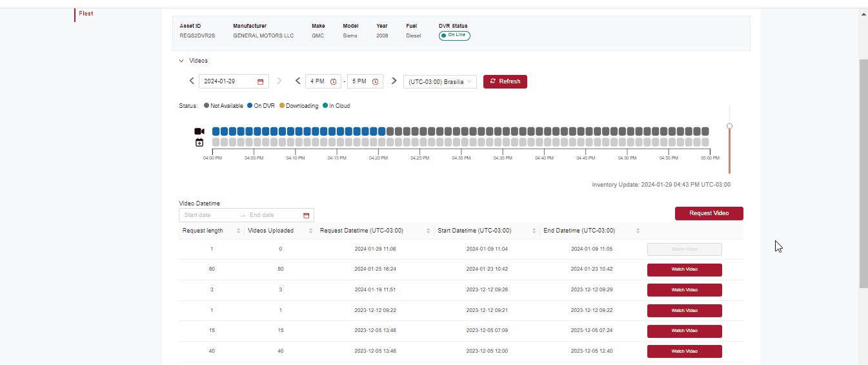The width and height of the screenshot is (868, 365).
Task: Click the clock icon in 4 PM field
Action: tap(333, 82)
